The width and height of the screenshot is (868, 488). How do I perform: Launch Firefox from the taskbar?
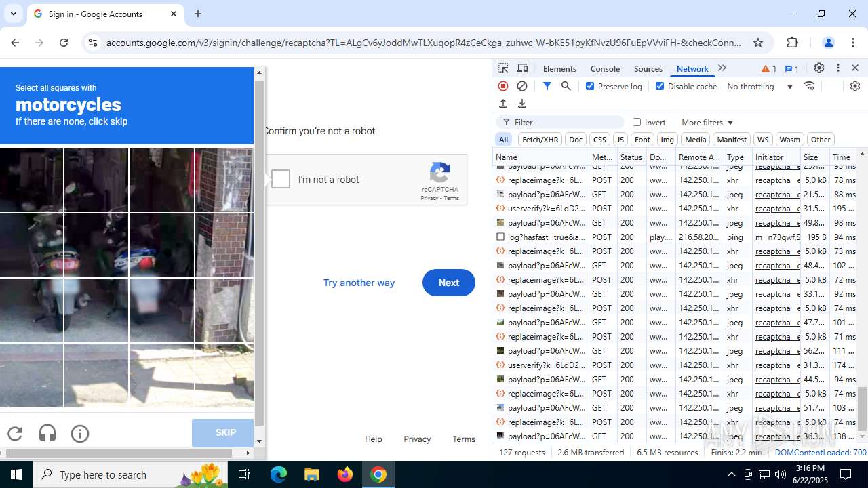[x=345, y=474]
